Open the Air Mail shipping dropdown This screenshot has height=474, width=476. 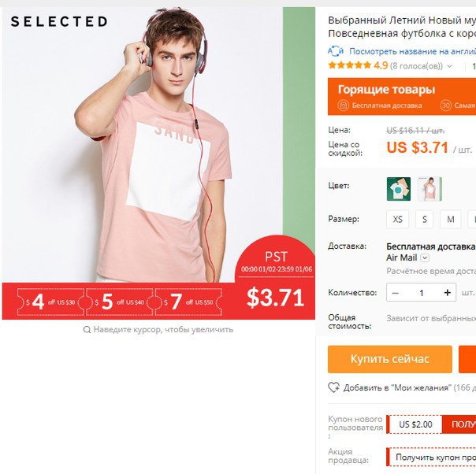click(x=425, y=257)
